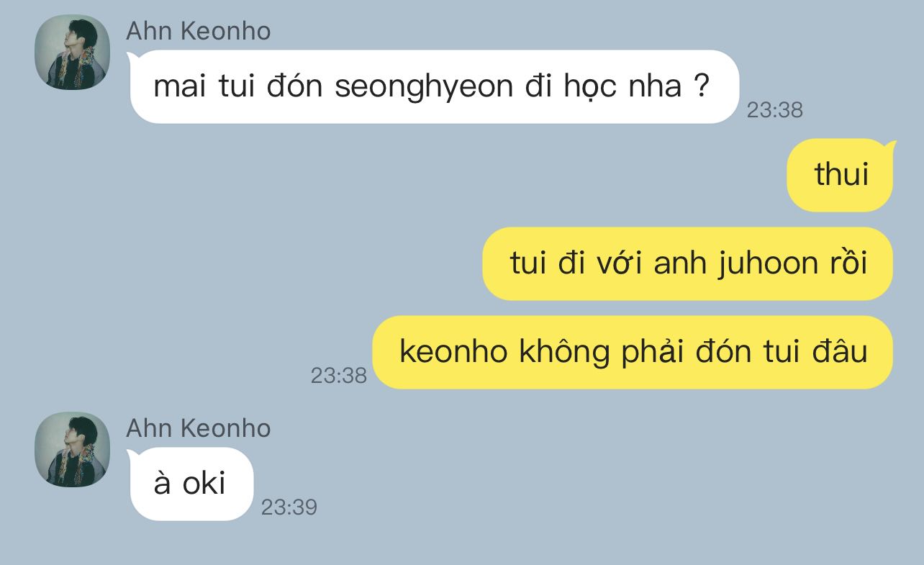924x565 pixels.
Task: Click the 23:38 timestamp after Keonho's first message
Action: 774,109
